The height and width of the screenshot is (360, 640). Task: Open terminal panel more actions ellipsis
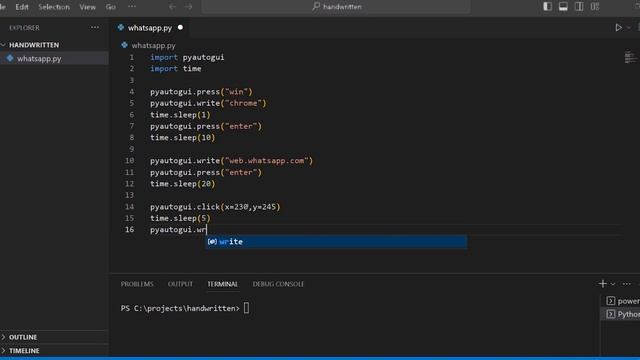pos(627,284)
